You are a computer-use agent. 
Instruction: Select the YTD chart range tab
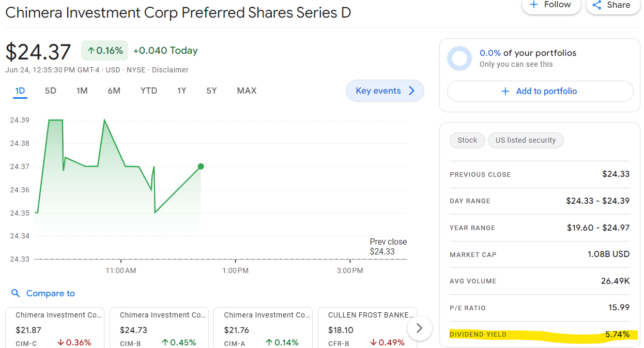[149, 91]
